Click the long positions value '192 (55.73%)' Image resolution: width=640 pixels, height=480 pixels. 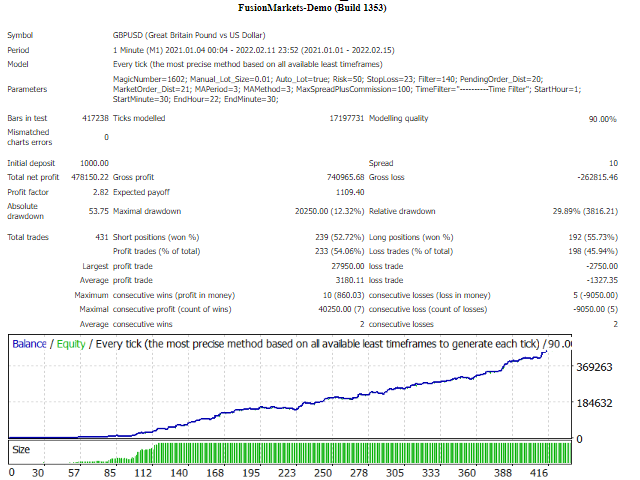[x=593, y=237]
